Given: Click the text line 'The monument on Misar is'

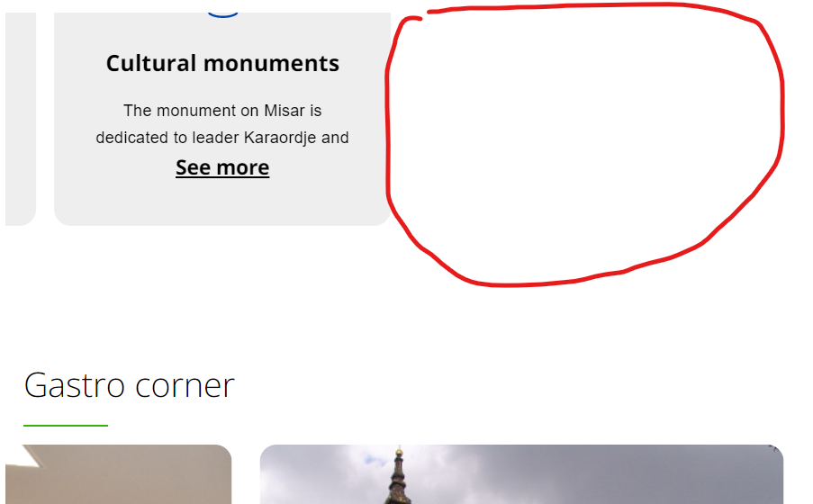Looking at the screenshot, I should [222, 111].
